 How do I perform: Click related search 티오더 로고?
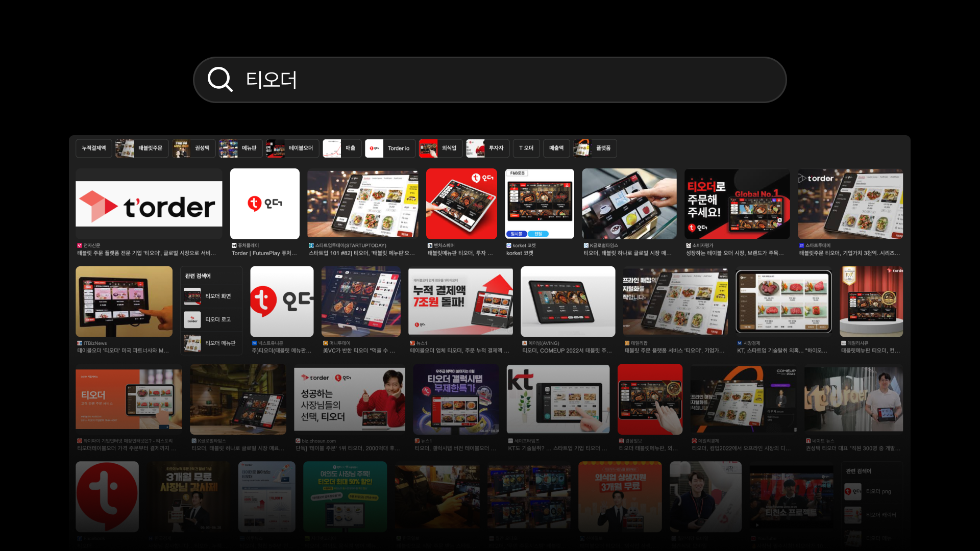point(211,320)
